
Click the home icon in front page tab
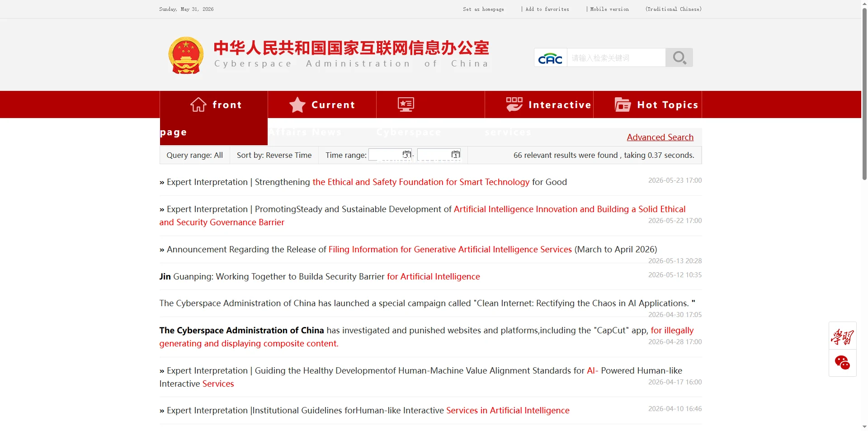[198, 104]
